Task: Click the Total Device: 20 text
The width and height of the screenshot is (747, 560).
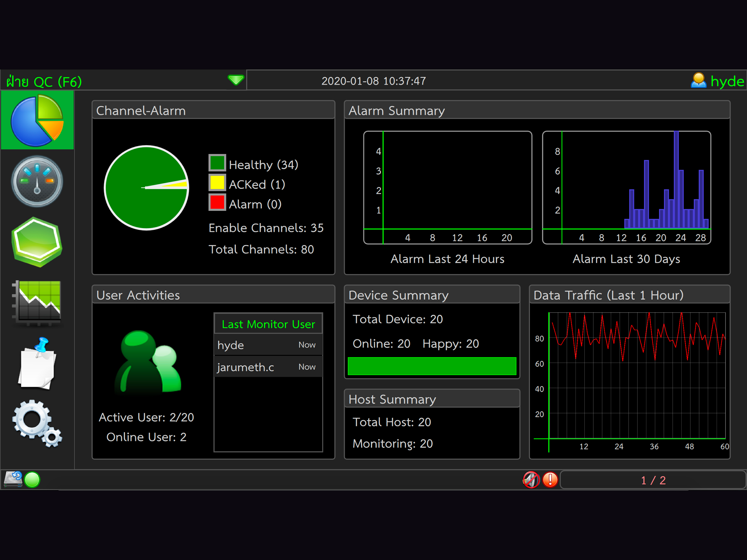Action: coord(398,319)
